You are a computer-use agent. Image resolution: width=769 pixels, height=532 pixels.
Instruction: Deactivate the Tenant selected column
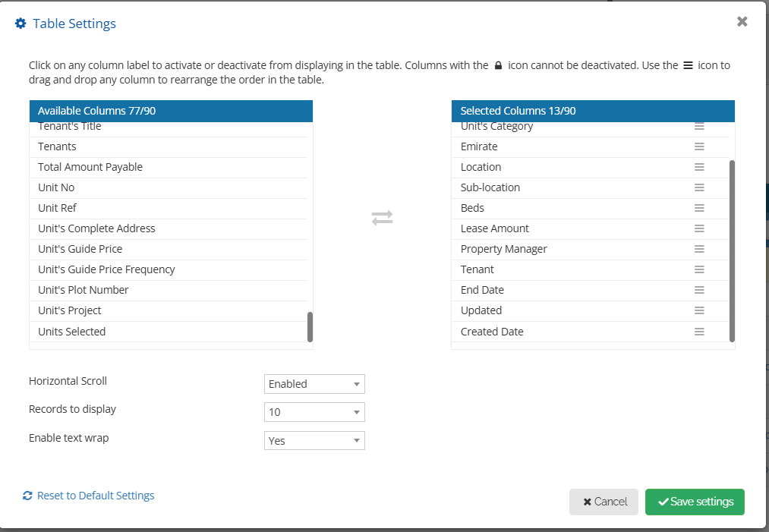(x=477, y=269)
